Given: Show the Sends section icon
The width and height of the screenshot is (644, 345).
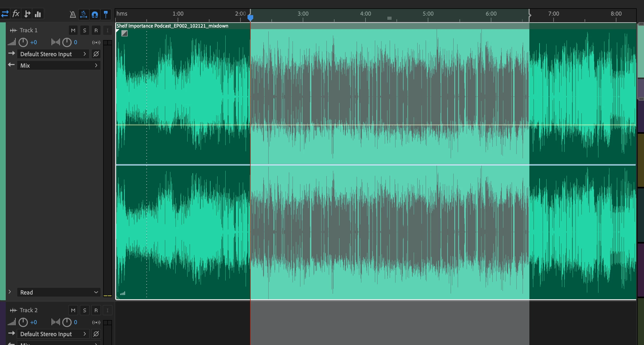Looking at the screenshot, I should pyautogui.click(x=27, y=14).
